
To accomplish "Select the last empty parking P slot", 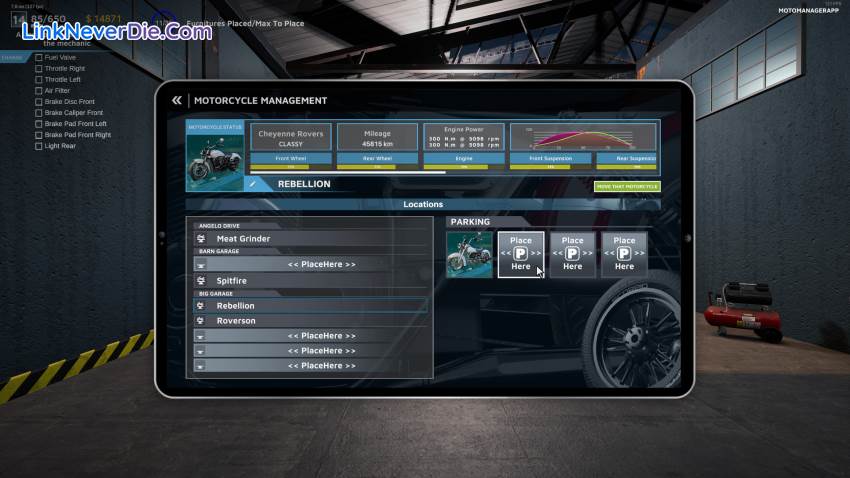I will [624, 254].
